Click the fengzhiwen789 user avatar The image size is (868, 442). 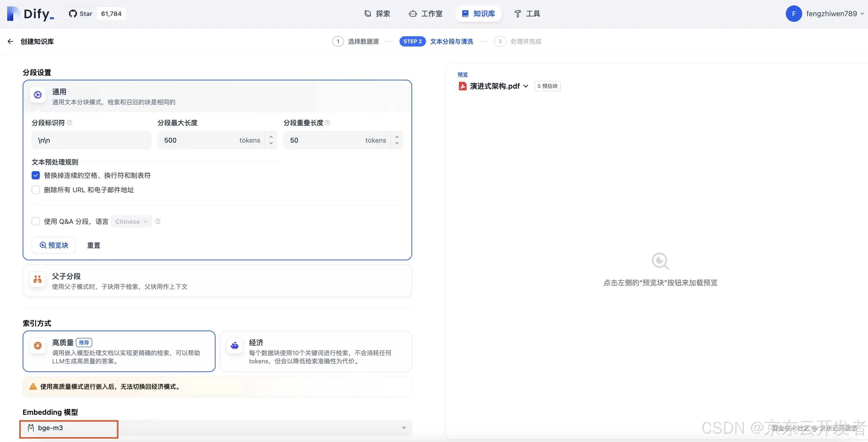[793, 14]
